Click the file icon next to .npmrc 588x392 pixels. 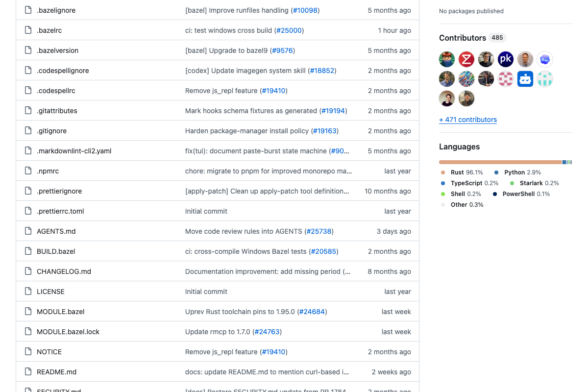(28, 171)
